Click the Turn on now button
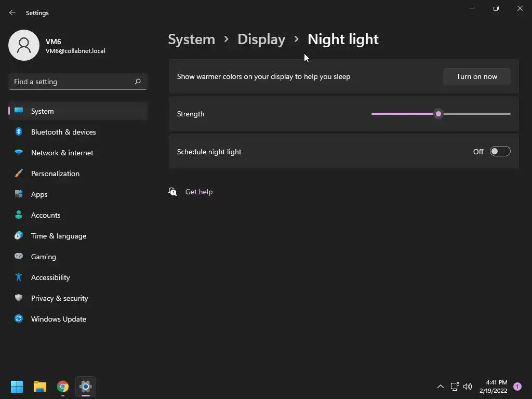The height and width of the screenshot is (399, 532). 477,76
